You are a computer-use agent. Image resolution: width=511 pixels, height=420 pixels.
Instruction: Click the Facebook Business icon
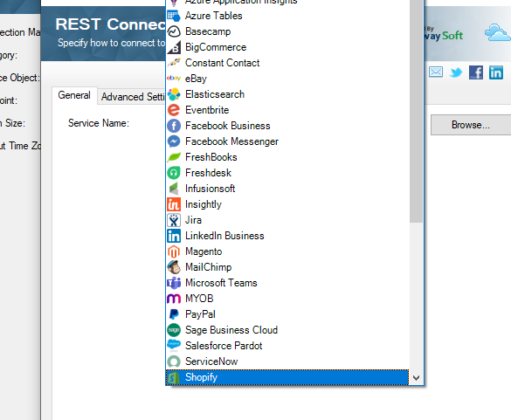(x=173, y=126)
